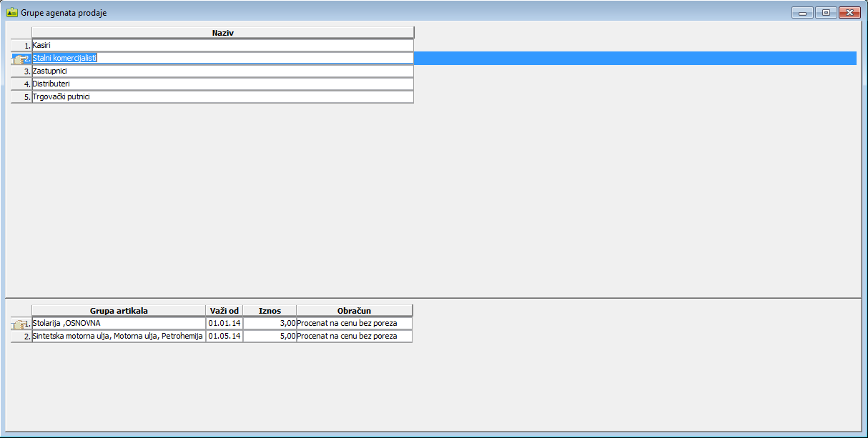
Task: Click the hand pointer icon on row 2
Action: (19, 59)
